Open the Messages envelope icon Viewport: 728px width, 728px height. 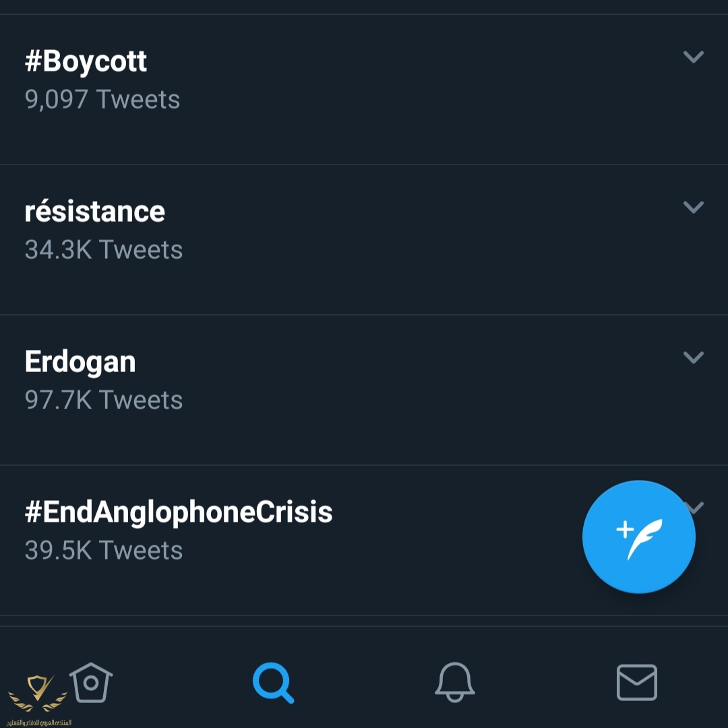[x=636, y=682]
